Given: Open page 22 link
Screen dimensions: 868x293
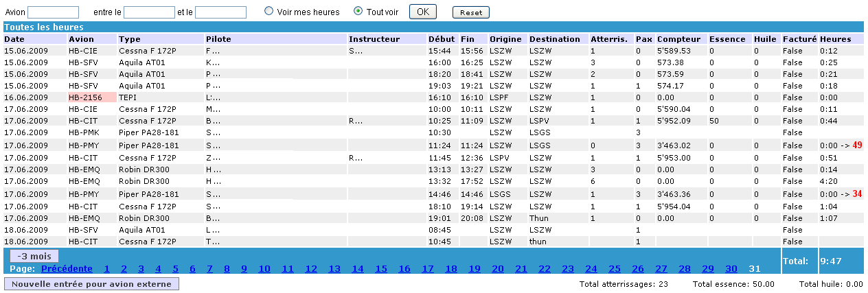Looking at the screenshot, I should [545, 268].
